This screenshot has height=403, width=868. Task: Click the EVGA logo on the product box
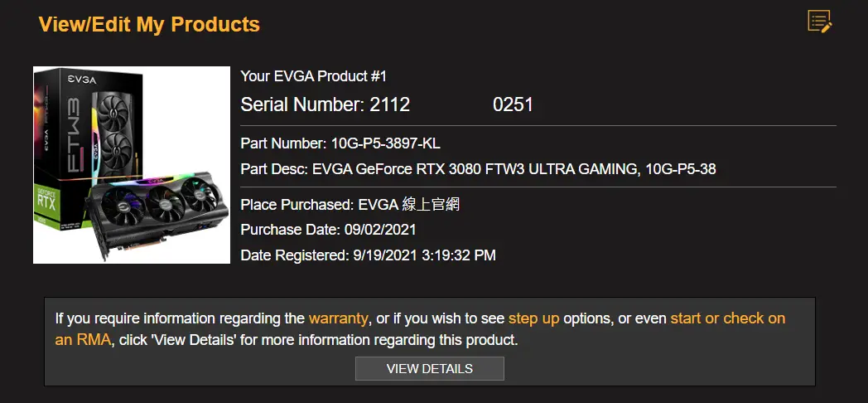tap(81, 80)
